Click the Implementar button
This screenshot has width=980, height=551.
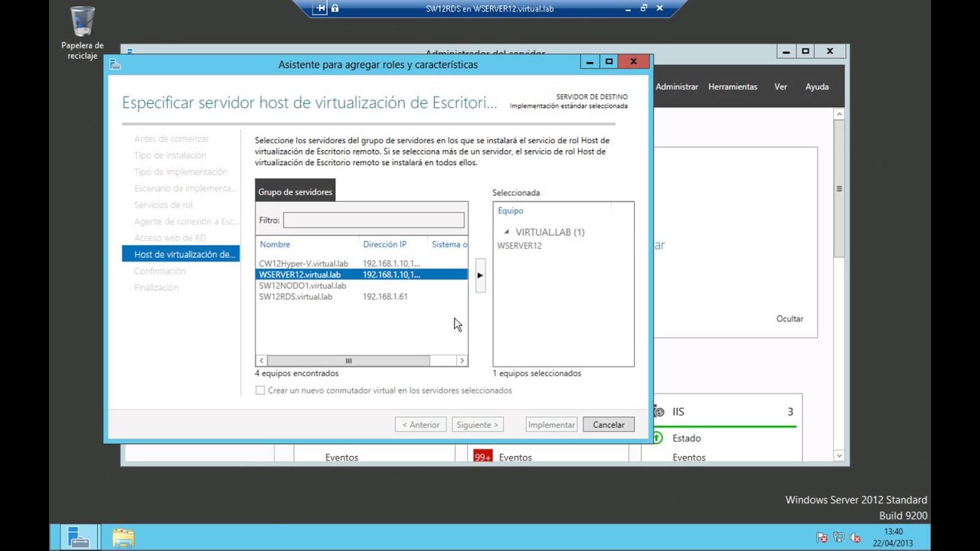(x=551, y=425)
